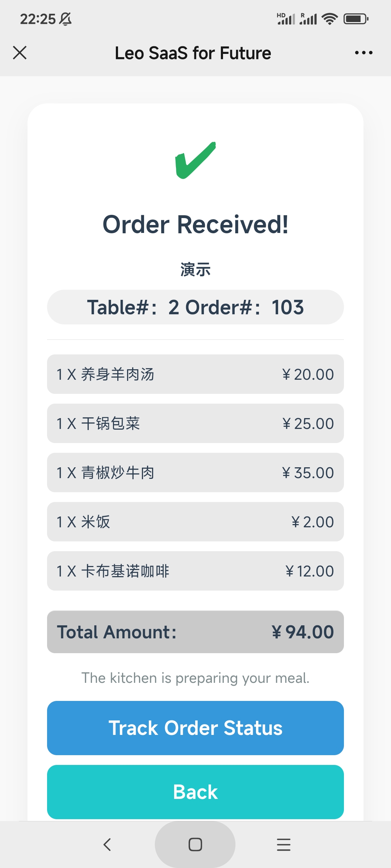Tap the Wi-Fi status icon

(x=329, y=19)
